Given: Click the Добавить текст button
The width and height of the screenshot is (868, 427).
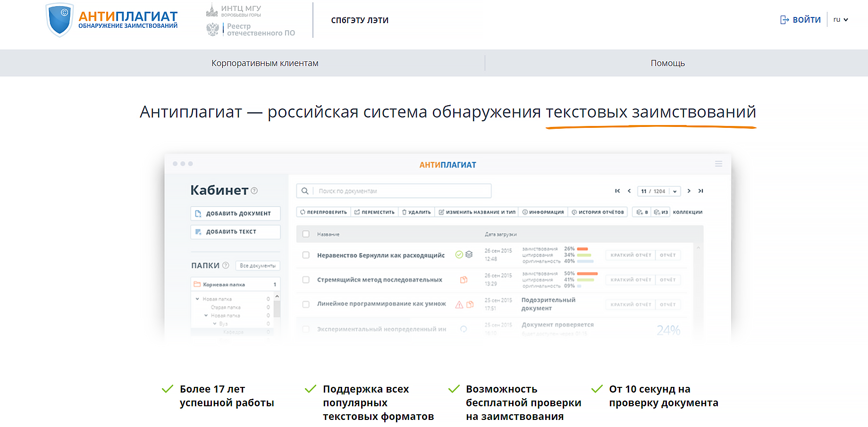Looking at the screenshot, I should click(236, 232).
